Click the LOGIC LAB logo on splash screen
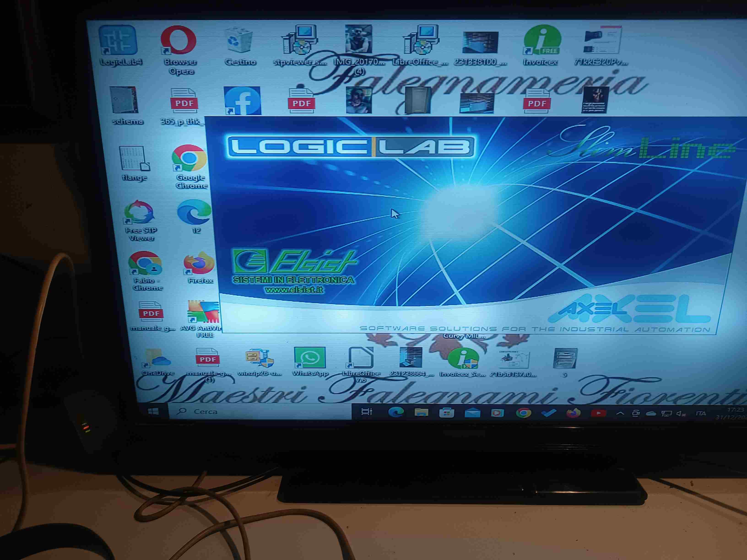747x560 pixels. 351,147
